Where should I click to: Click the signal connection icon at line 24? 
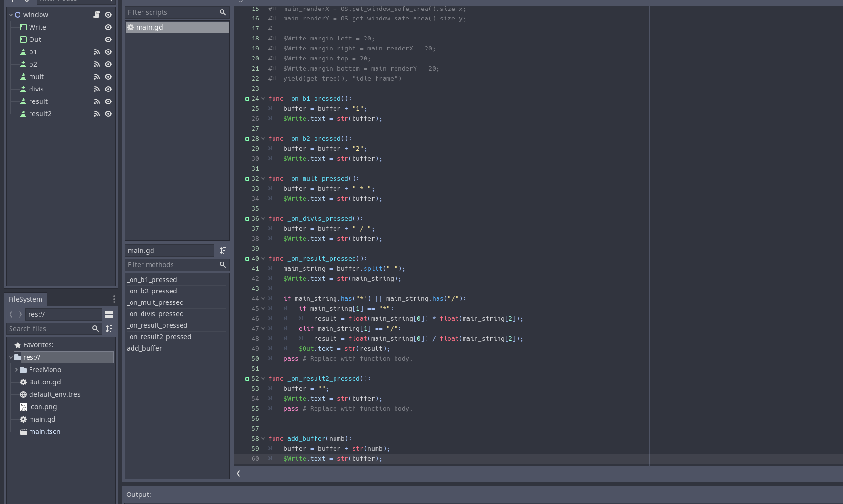[246, 99]
